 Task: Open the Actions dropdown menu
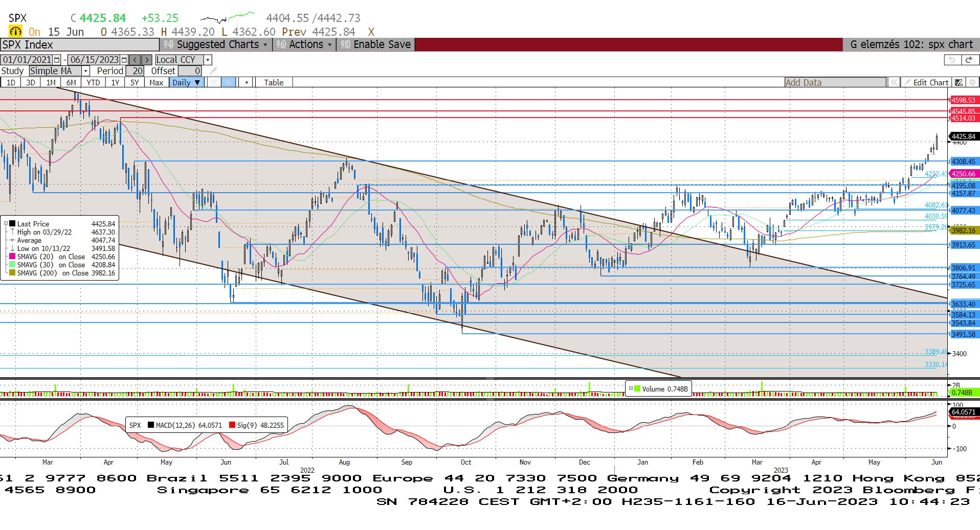[x=304, y=44]
